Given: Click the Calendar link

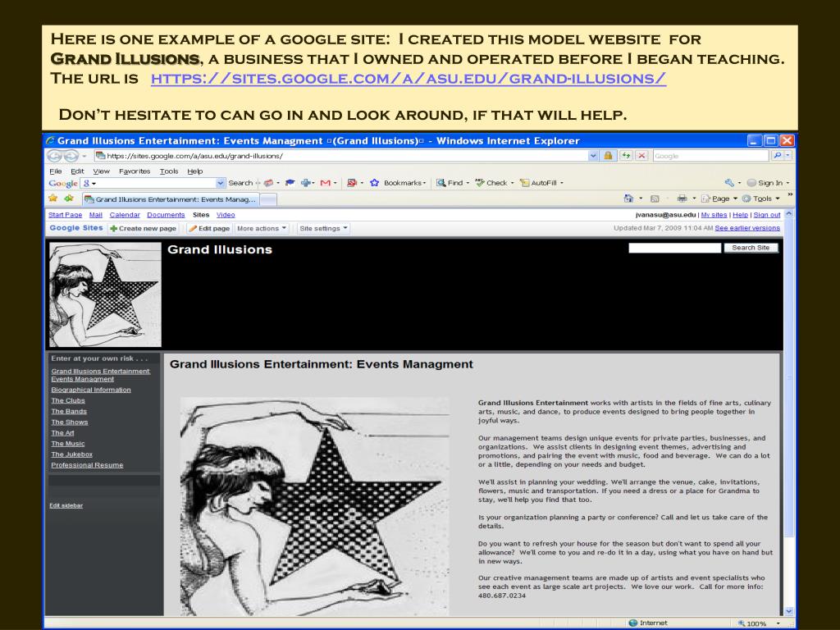Looking at the screenshot, I should point(125,215).
